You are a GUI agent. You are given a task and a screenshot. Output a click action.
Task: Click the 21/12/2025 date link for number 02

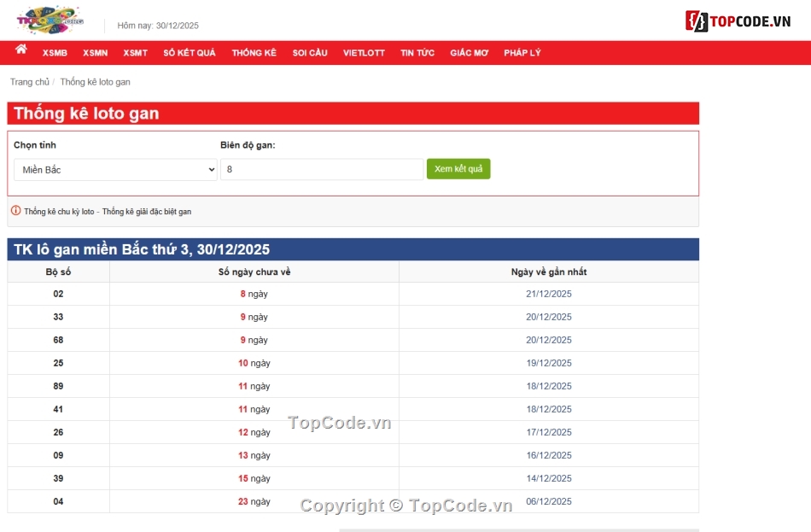point(549,293)
